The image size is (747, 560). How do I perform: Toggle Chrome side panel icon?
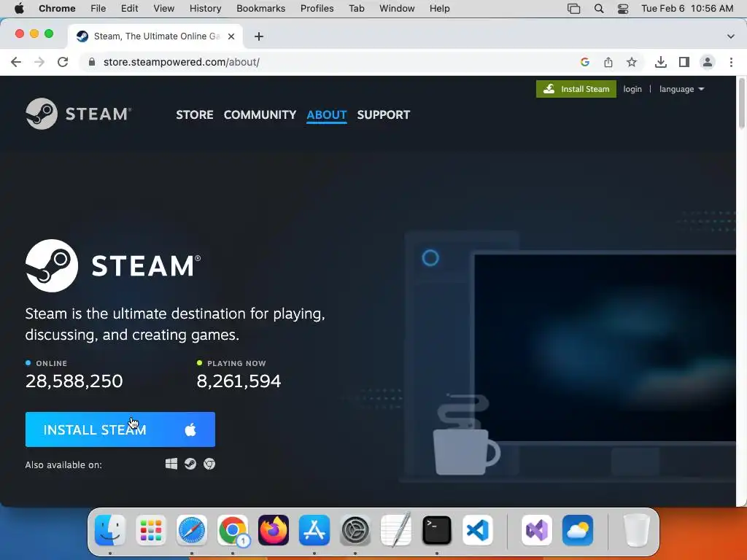click(684, 62)
